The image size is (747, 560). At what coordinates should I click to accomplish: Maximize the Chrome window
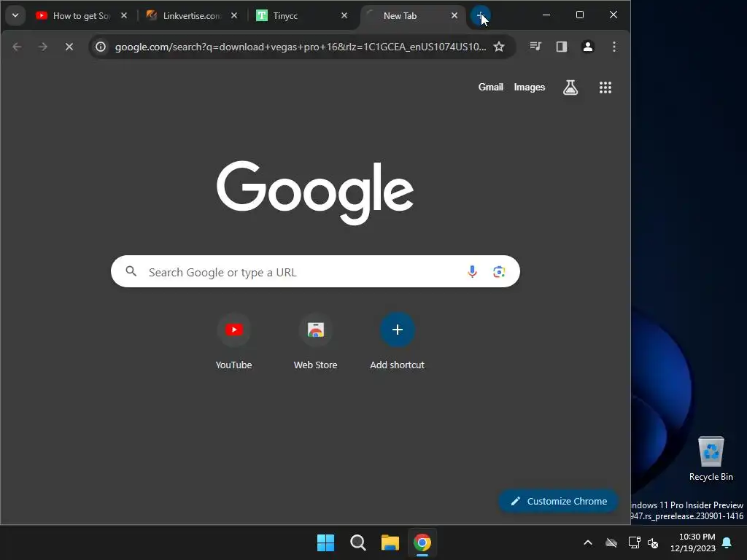(580, 15)
